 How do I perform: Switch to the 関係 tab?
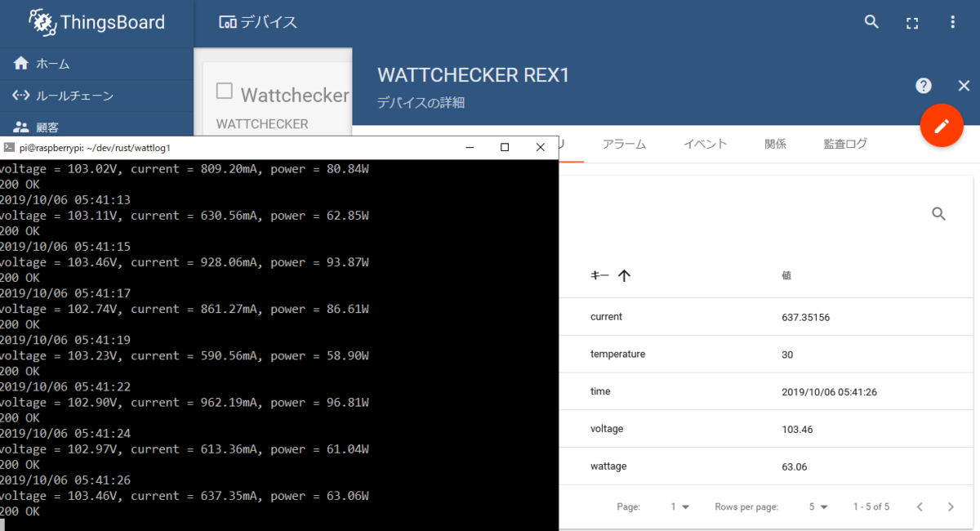(x=776, y=144)
